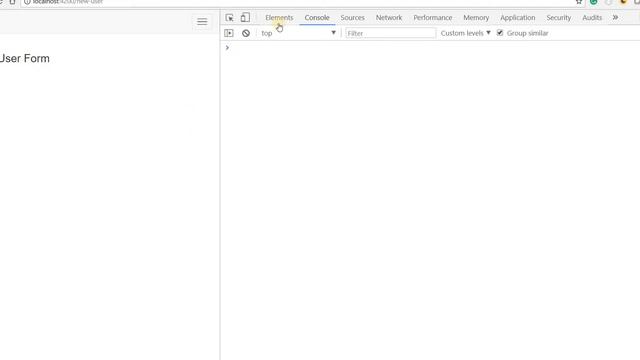This screenshot has width=640, height=360.
Task: Switch to the Elements tab
Action: coord(279,18)
